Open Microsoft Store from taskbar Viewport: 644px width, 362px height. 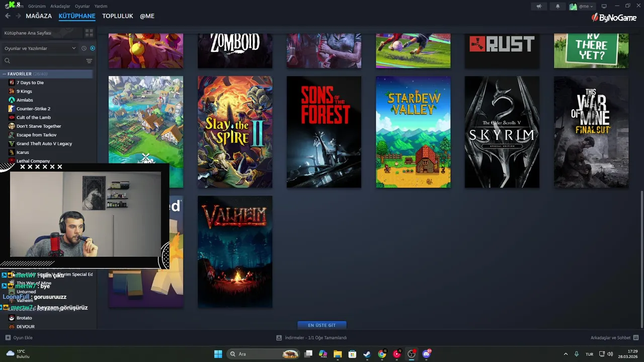[x=352, y=354]
